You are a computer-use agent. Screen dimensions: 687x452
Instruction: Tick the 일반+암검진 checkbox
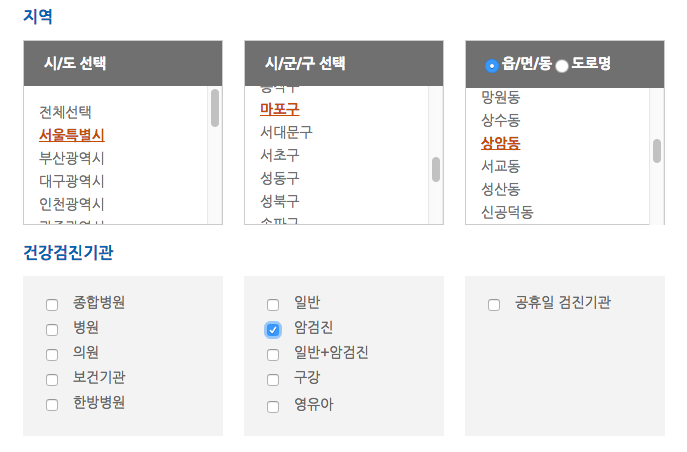(273, 355)
